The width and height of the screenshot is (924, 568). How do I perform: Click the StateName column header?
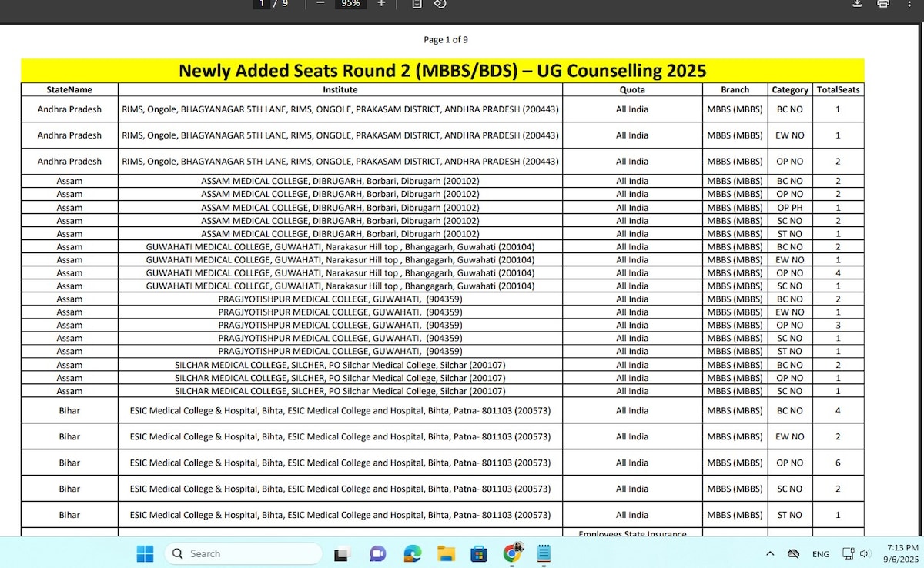click(69, 89)
